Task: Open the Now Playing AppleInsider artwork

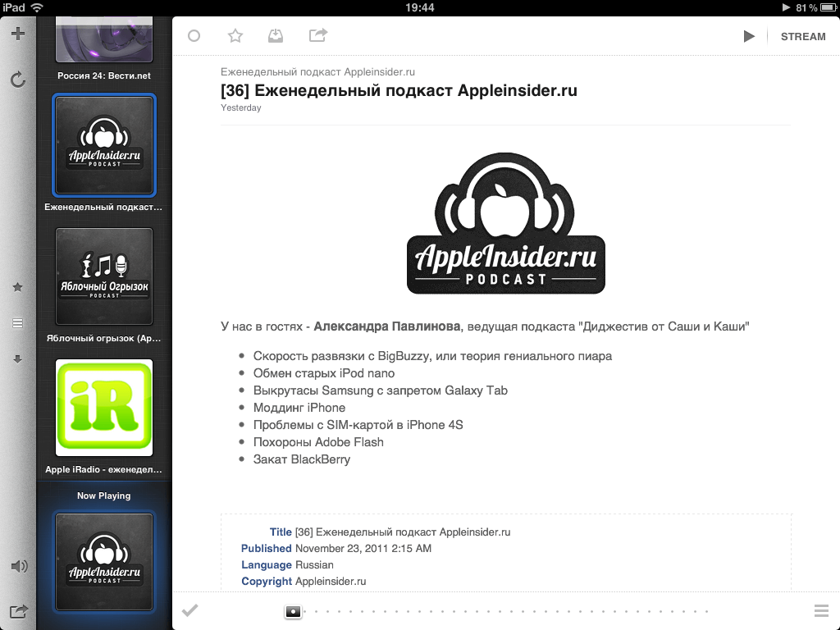Action: click(104, 562)
